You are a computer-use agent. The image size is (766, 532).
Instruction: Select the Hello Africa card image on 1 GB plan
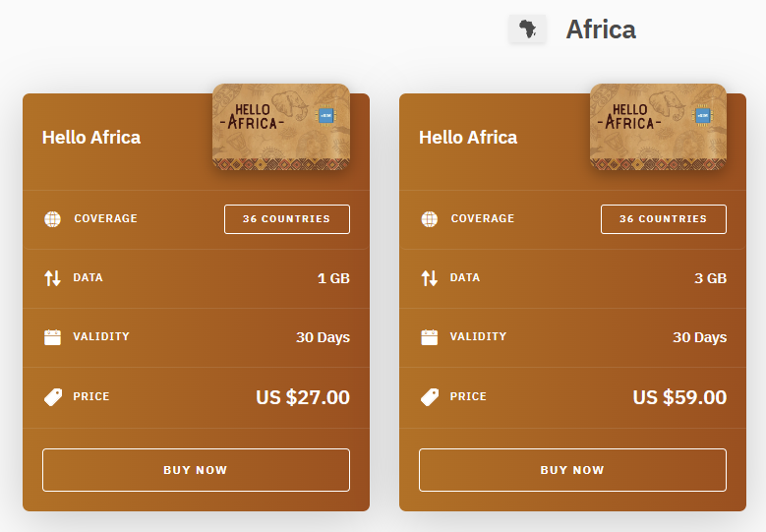coord(281,126)
